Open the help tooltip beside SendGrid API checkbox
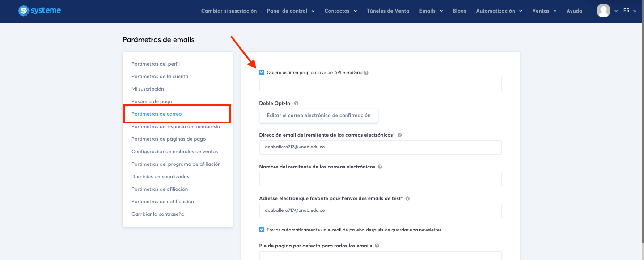 pyautogui.click(x=366, y=72)
